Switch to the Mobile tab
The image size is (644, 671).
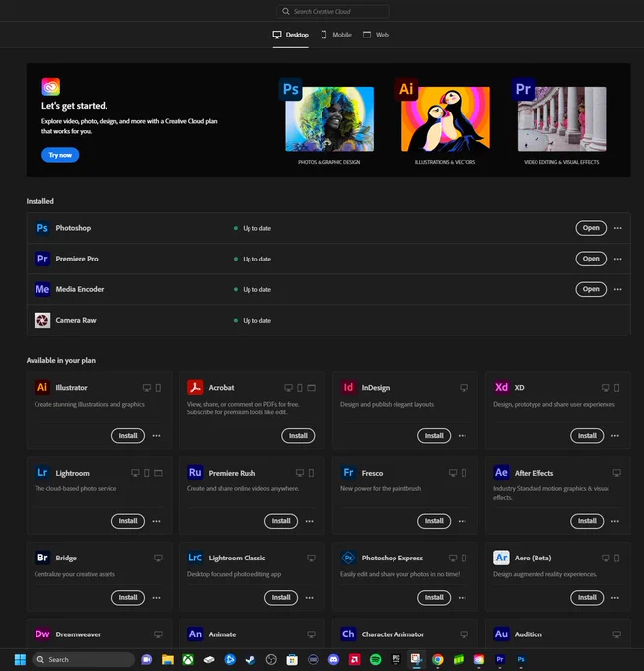(x=336, y=35)
